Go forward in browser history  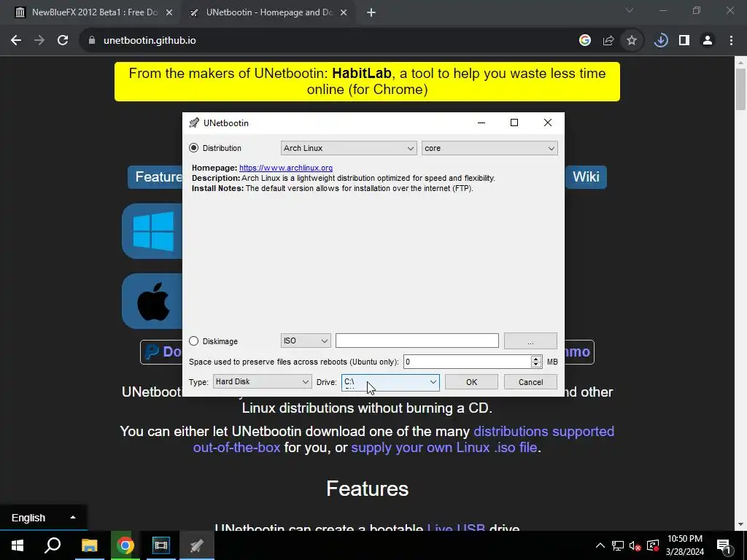39,41
